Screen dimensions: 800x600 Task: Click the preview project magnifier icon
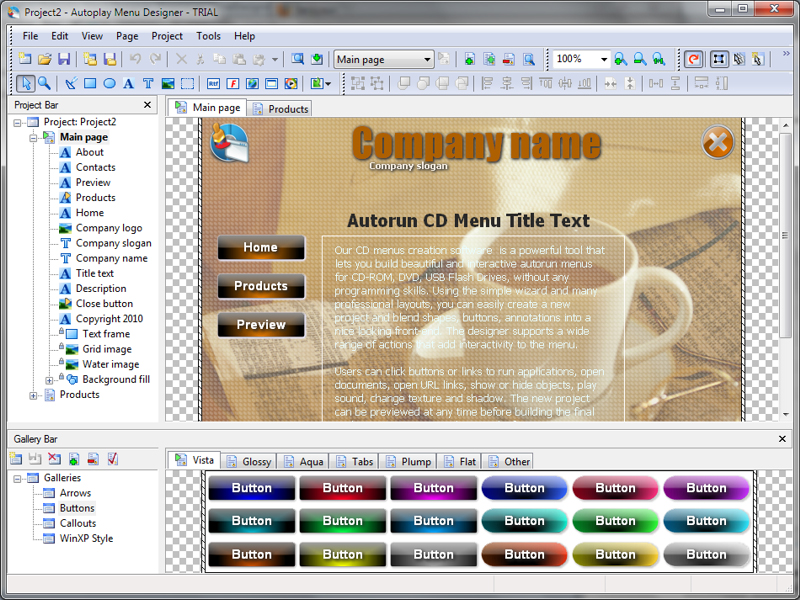pos(297,59)
